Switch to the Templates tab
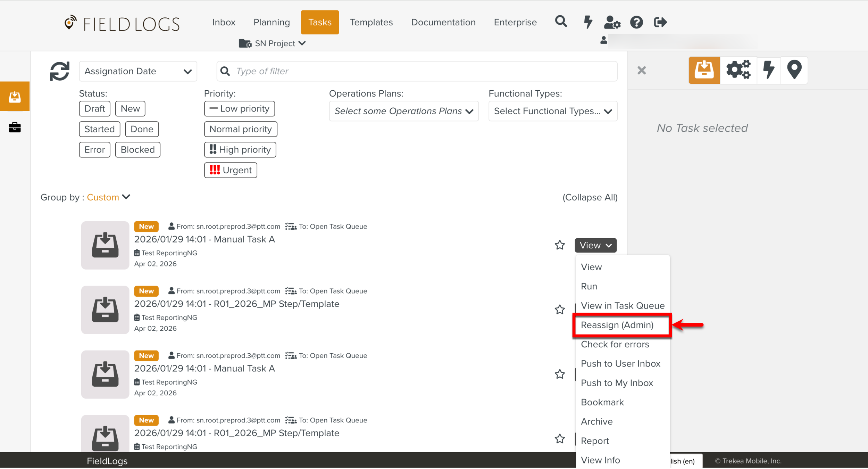 (x=371, y=22)
